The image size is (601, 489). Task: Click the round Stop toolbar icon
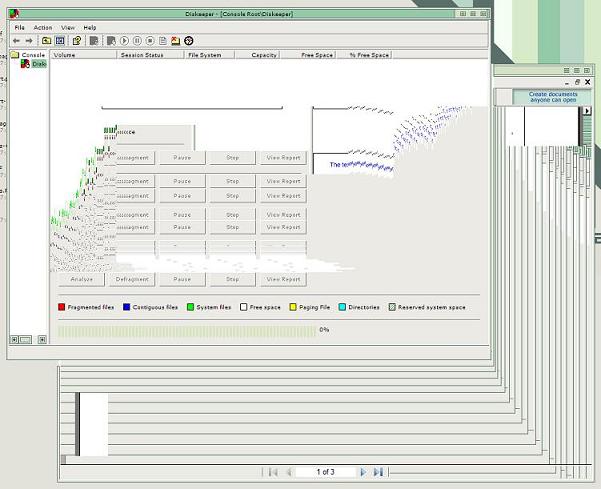coord(150,41)
